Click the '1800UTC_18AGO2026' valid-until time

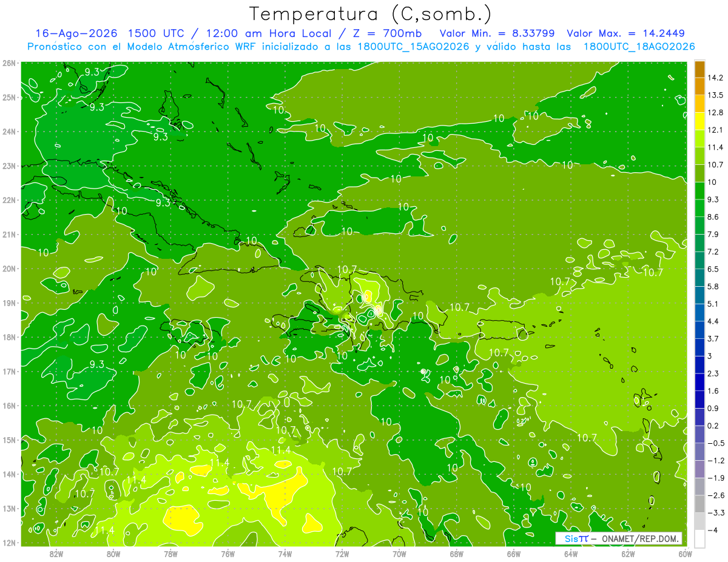[x=639, y=47]
